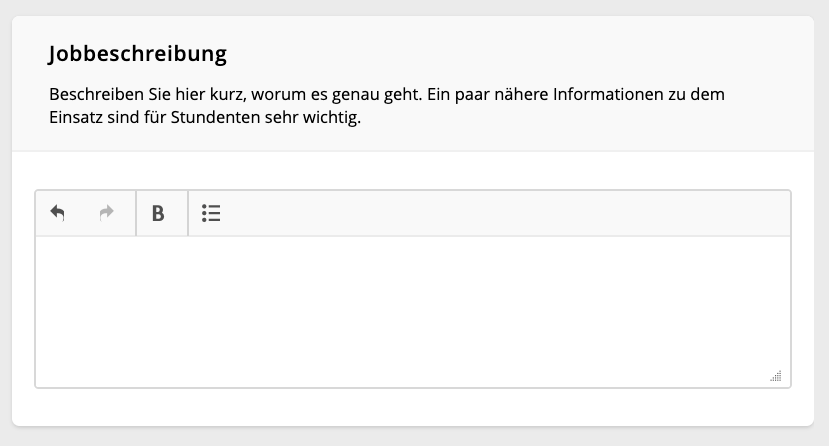Click the Jobbeschreibung heading
Viewport: 829px width, 446px height.
pos(137,53)
